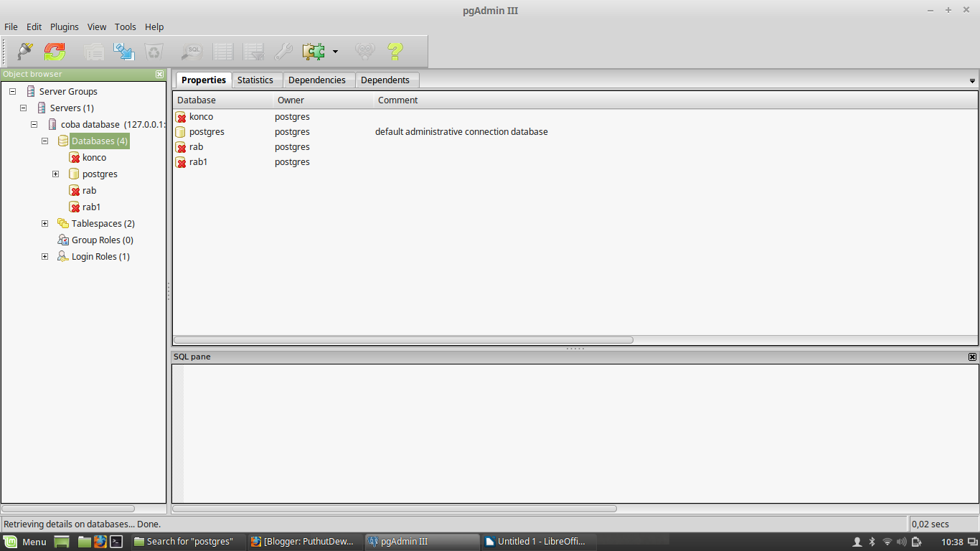Expand the Login Roles (1) node
The height and width of the screenshot is (551, 980).
pyautogui.click(x=44, y=257)
